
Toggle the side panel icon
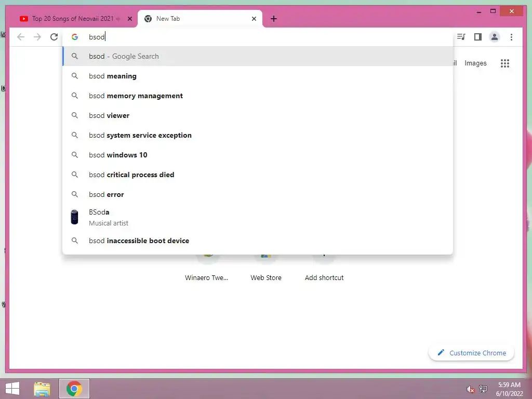point(478,37)
